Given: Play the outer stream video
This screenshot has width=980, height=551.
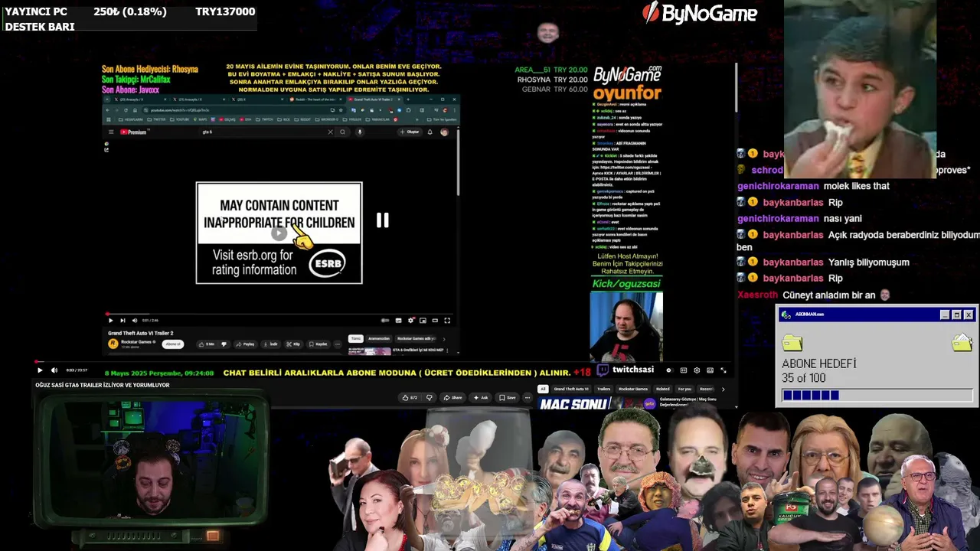Looking at the screenshot, I should (40, 370).
